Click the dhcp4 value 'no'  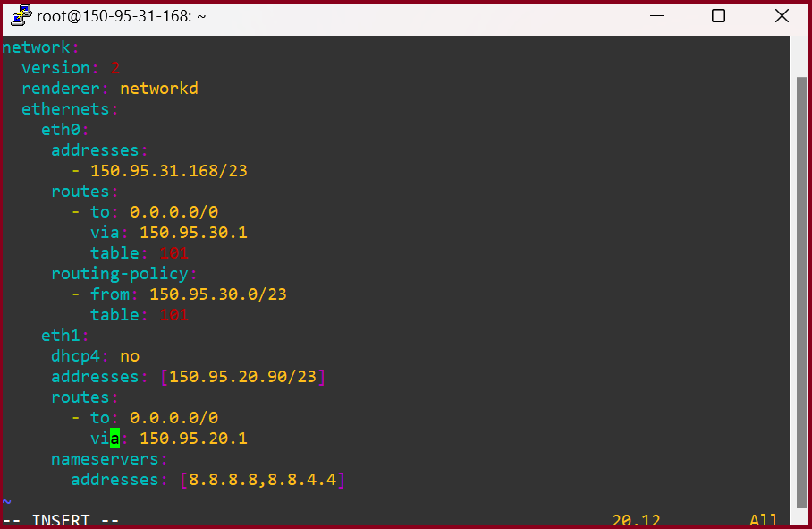pyautogui.click(x=130, y=356)
